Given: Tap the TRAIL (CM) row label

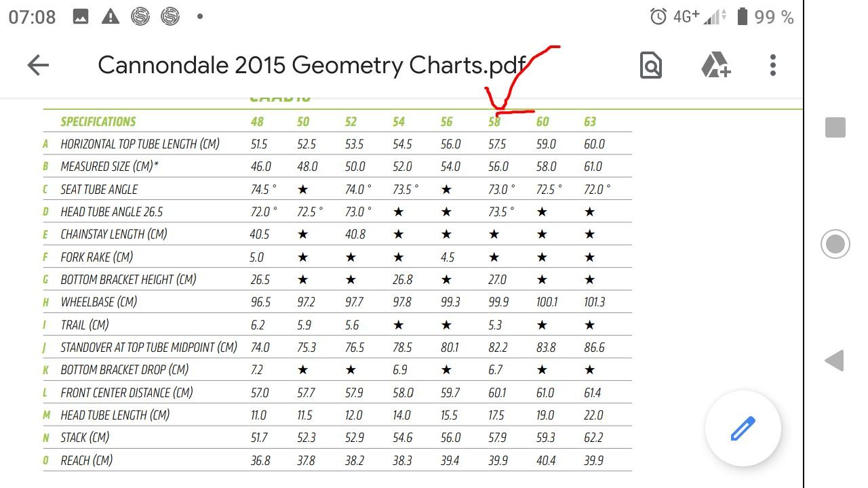Looking at the screenshot, I should click(x=85, y=325).
